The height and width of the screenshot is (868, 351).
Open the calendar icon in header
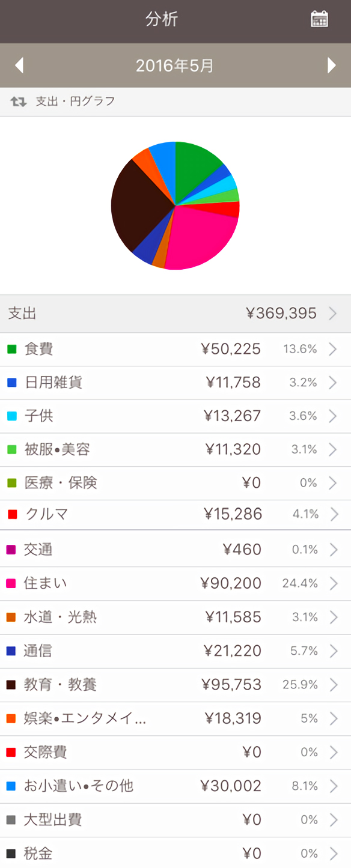click(319, 19)
